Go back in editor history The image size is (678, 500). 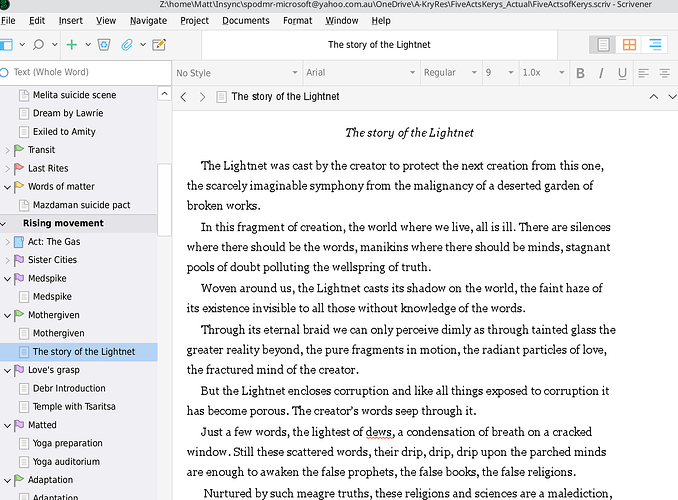(x=183, y=97)
